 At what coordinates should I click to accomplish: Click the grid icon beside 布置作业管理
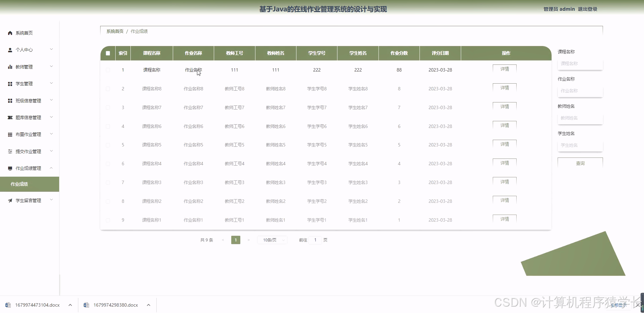coord(10,134)
